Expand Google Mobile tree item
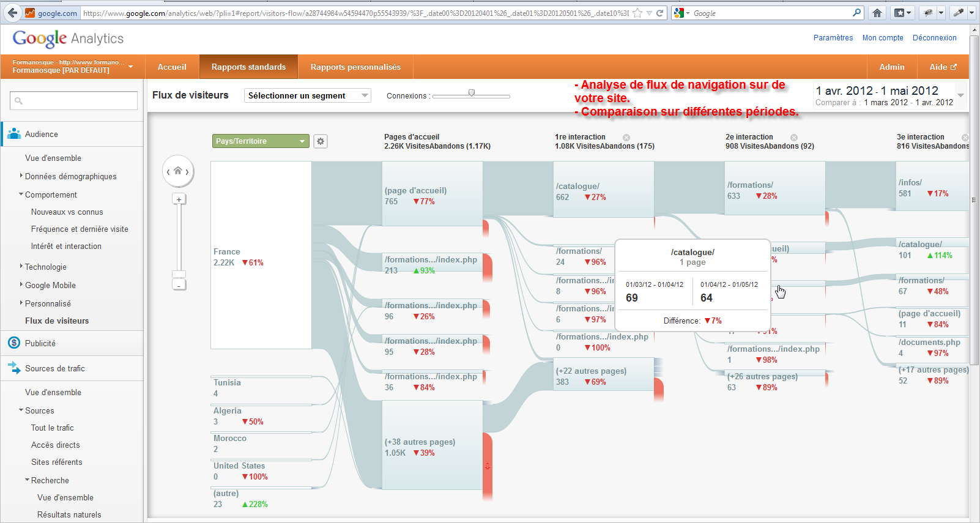The image size is (980, 523). point(21,285)
